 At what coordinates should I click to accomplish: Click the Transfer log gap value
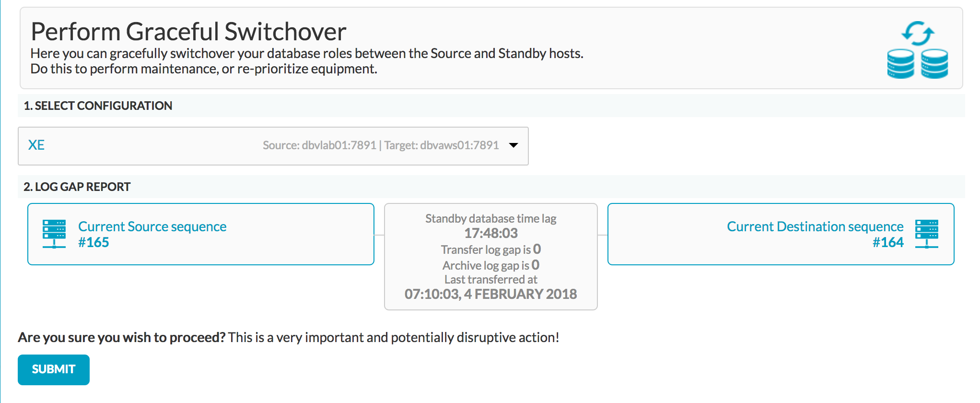pyautogui.click(x=537, y=249)
